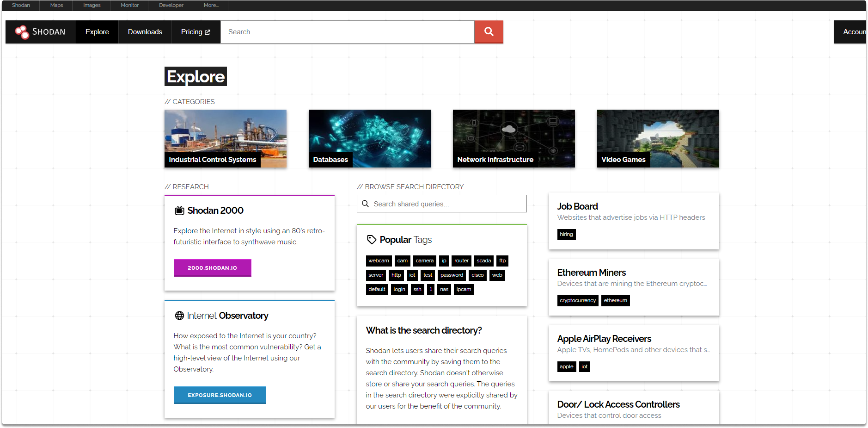Click the Shodan 2000 TV icon
This screenshot has height=428, width=868.
tap(179, 211)
